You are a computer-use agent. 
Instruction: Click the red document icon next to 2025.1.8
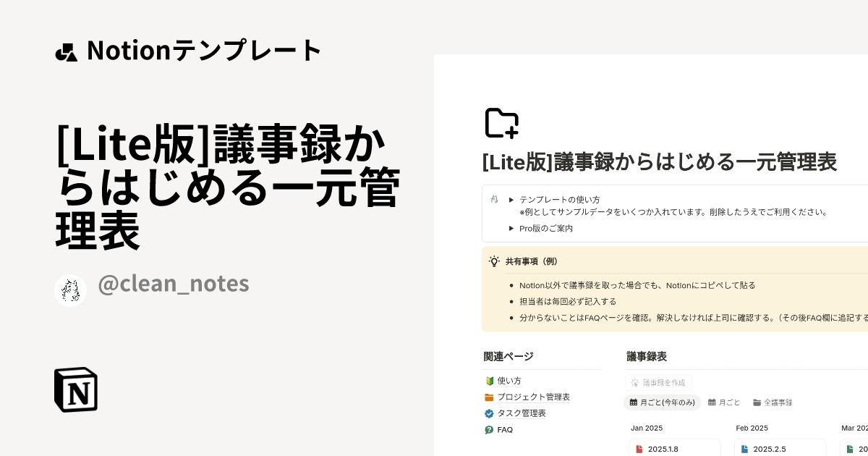[x=639, y=449]
